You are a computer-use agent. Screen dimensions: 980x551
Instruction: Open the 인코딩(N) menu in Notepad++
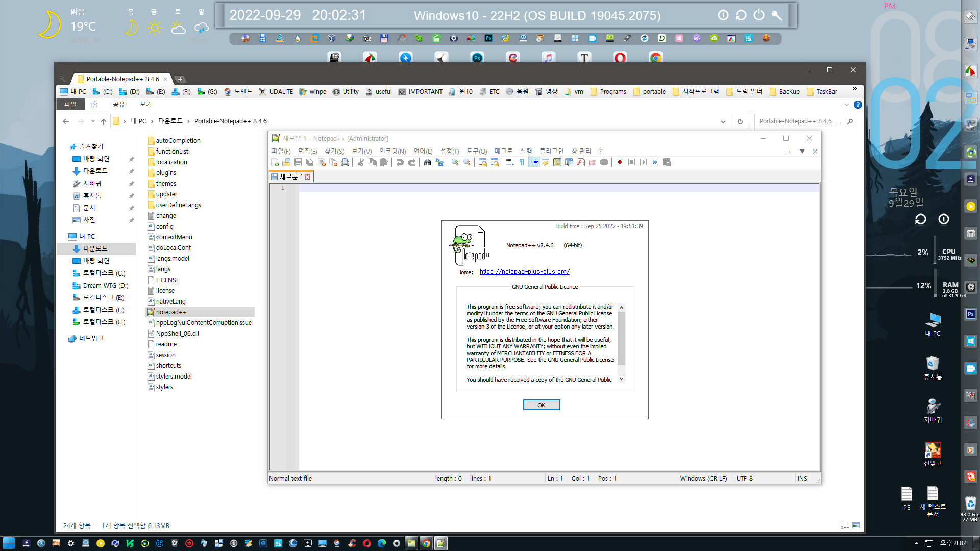pos(393,152)
